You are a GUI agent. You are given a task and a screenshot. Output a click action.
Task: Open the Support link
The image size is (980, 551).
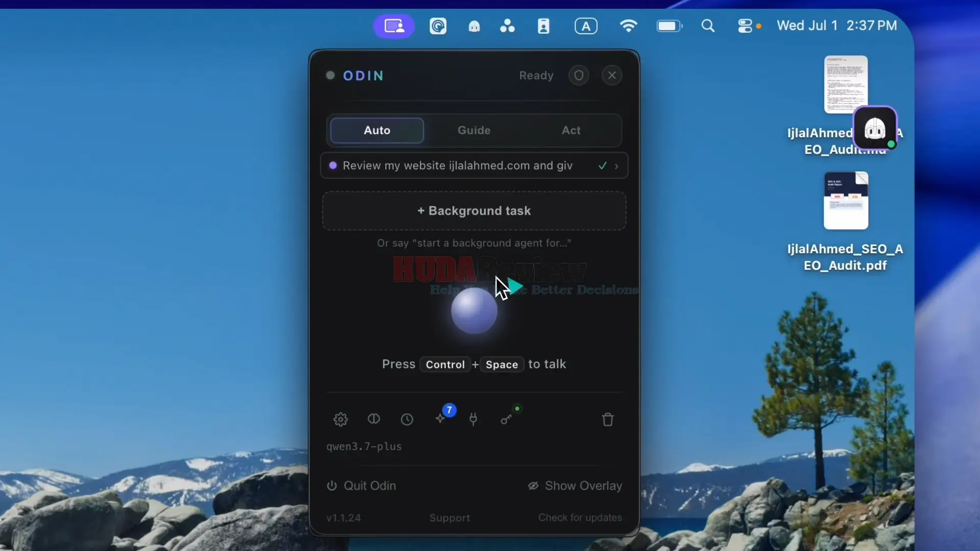[x=449, y=518]
